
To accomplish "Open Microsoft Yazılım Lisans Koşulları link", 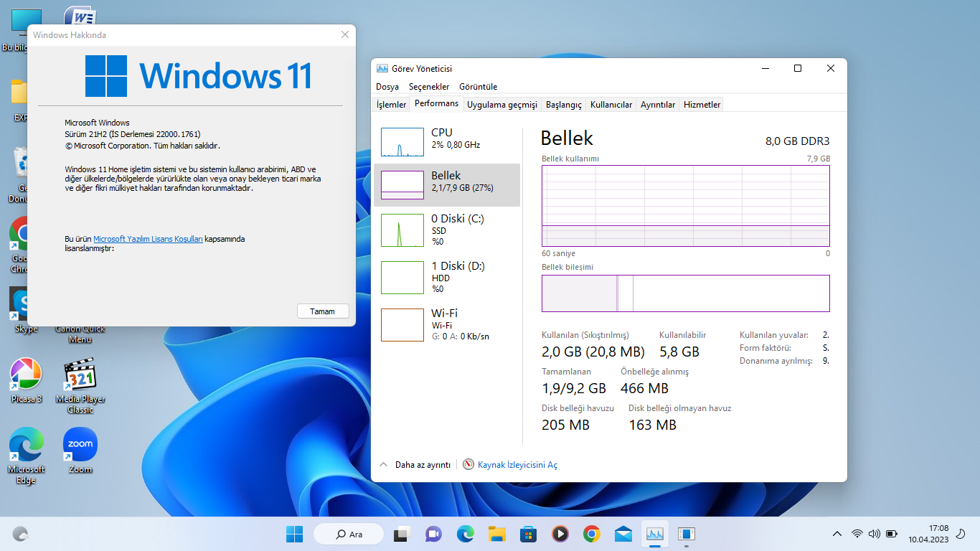I will (x=149, y=239).
